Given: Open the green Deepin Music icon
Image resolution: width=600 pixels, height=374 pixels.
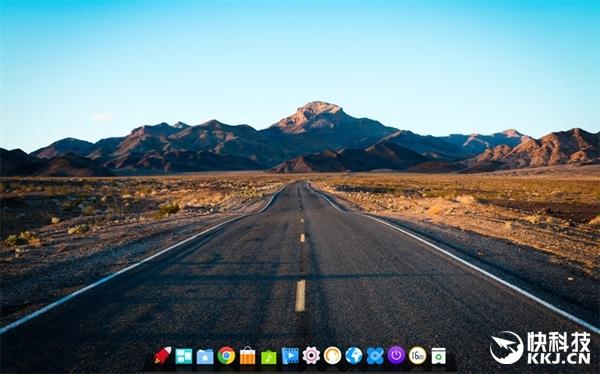Looking at the screenshot, I should coord(269,357).
